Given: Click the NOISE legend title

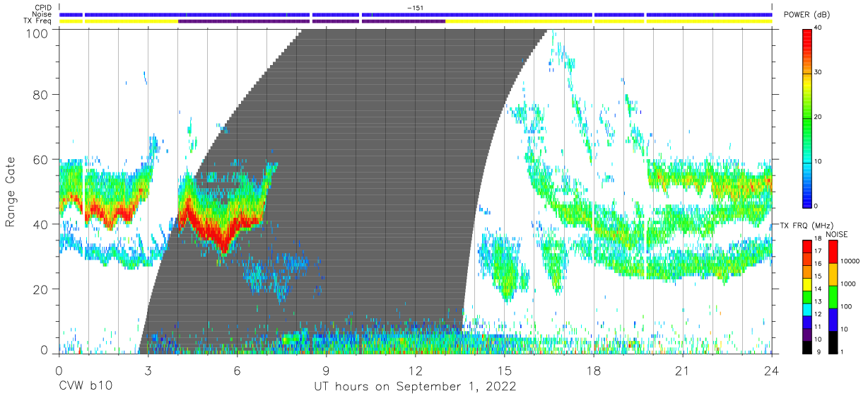Looking at the screenshot, I should [837, 234].
